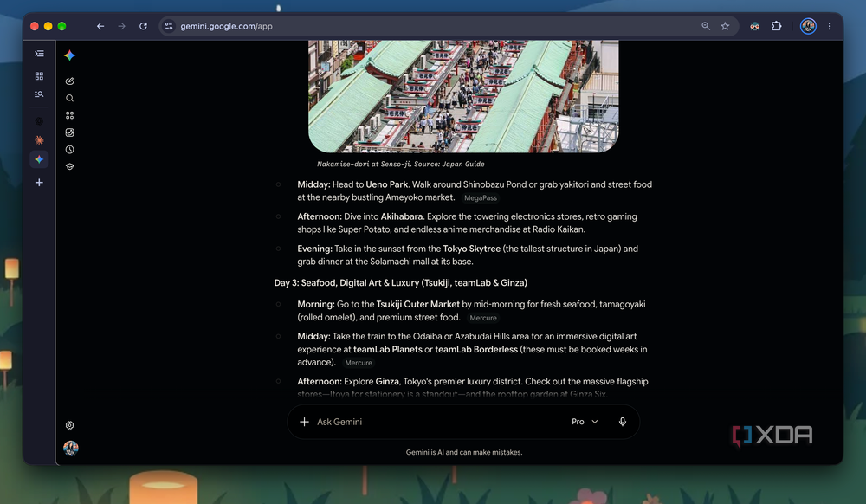866x504 pixels.
Task: Click the bold "Ueno Park" text
Action: coord(386,184)
